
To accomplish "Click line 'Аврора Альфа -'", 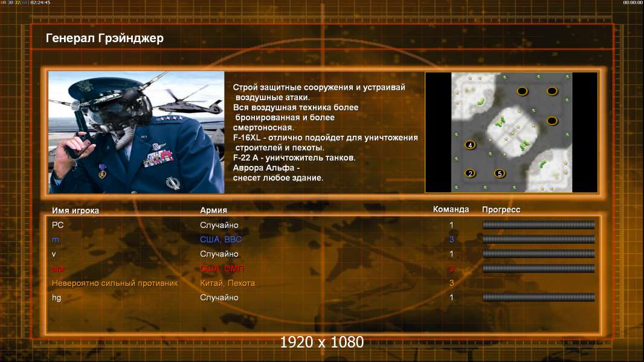I will [x=266, y=168].
